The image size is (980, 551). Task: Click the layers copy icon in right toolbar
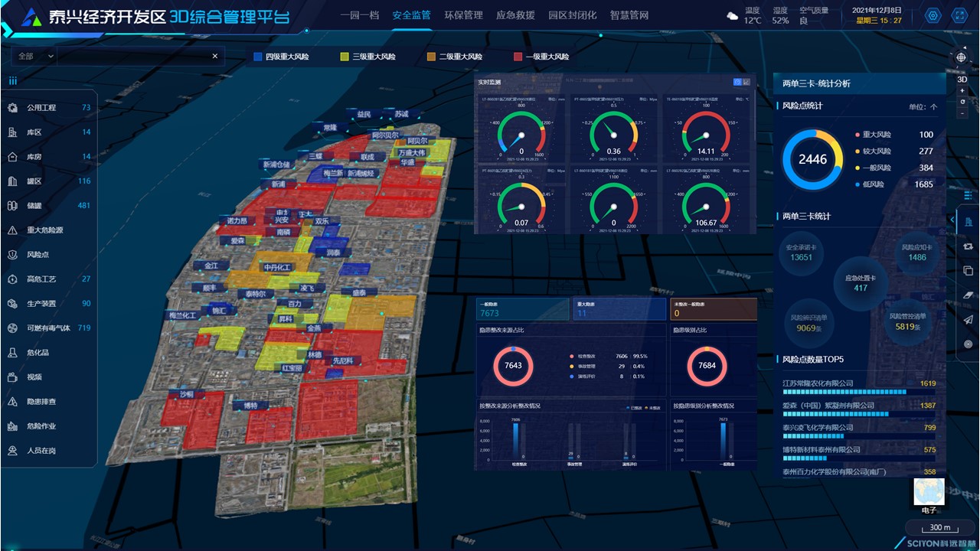[x=968, y=270]
